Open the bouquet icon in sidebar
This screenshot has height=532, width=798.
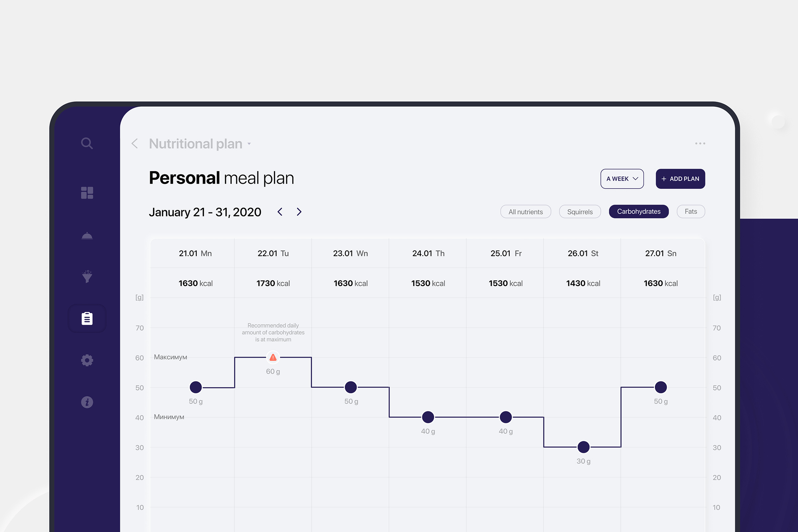tap(87, 277)
